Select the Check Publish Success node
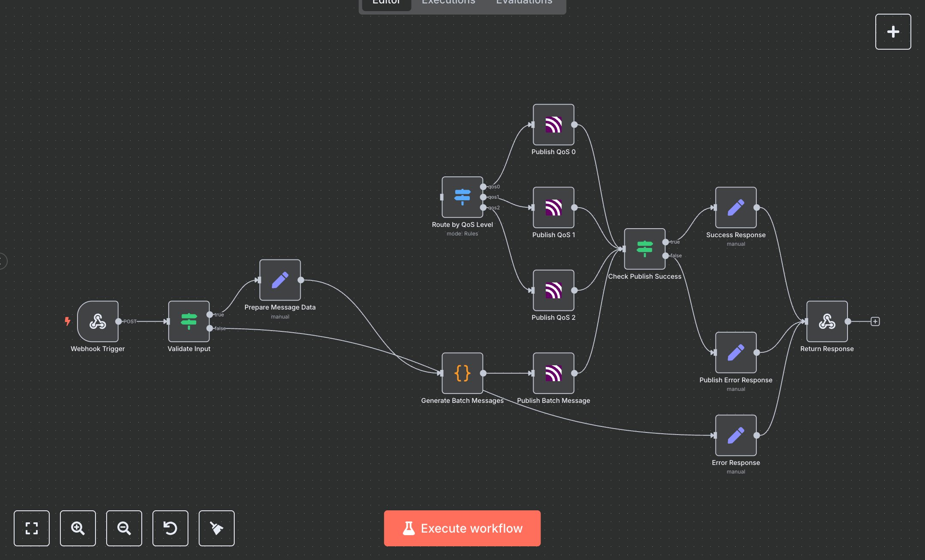Viewport: 925px width, 560px height. click(645, 250)
